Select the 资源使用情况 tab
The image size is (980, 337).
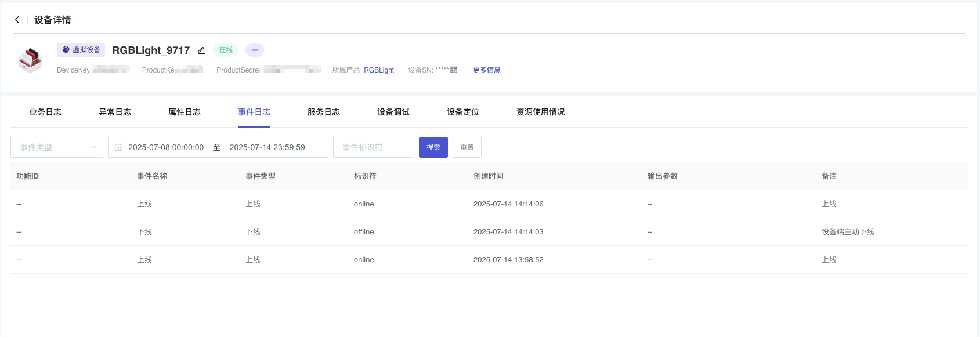pyautogui.click(x=540, y=112)
